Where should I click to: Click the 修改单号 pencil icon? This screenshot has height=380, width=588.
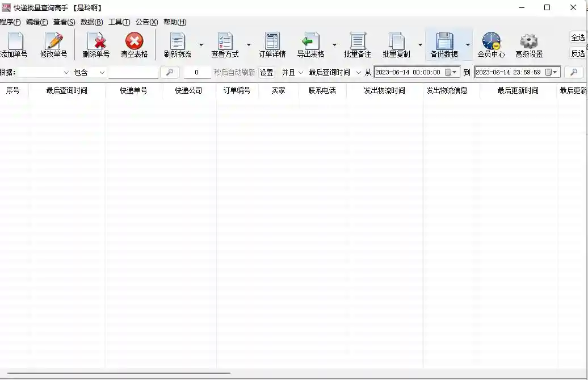pyautogui.click(x=53, y=41)
